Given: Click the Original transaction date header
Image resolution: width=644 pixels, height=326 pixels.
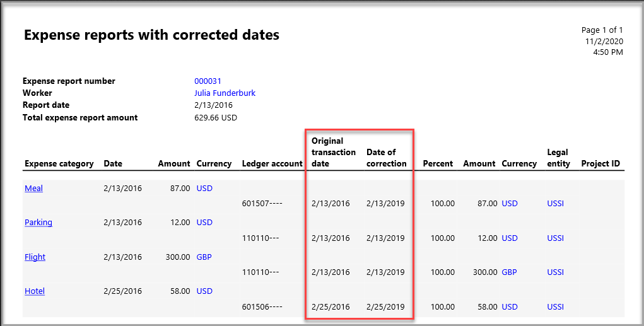Looking at the screenshot, I should click(334, 153).
